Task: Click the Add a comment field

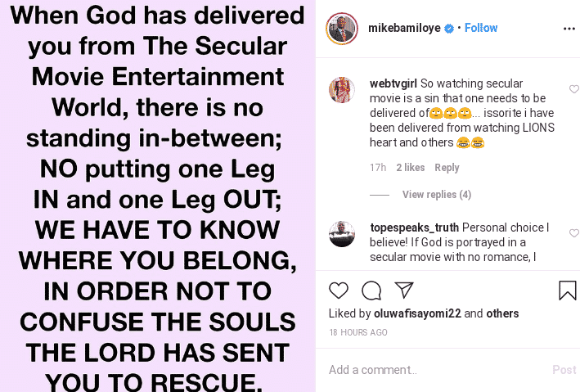Action: tap(434, 370)
